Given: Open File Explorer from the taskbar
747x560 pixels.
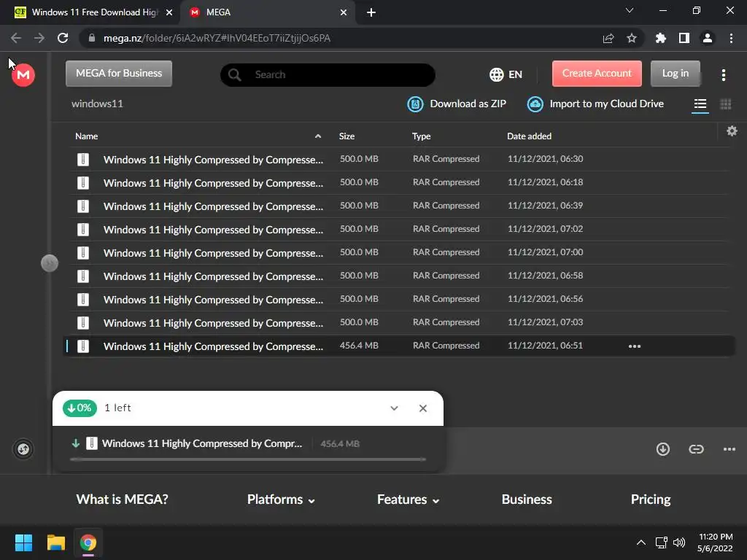Looking at the screenshot, I should point(55,542).
